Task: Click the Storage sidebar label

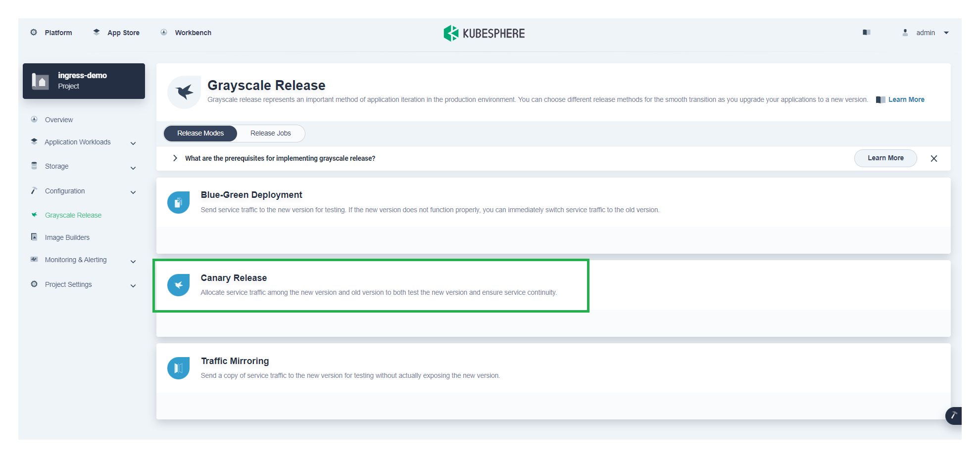Action: (57, 166)
